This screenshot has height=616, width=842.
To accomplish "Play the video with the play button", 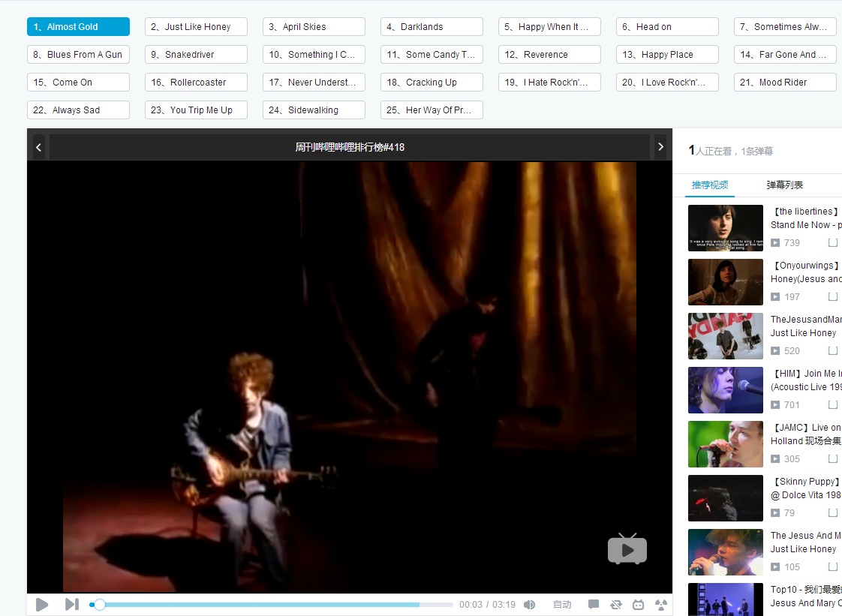I will tap(43, 605).
